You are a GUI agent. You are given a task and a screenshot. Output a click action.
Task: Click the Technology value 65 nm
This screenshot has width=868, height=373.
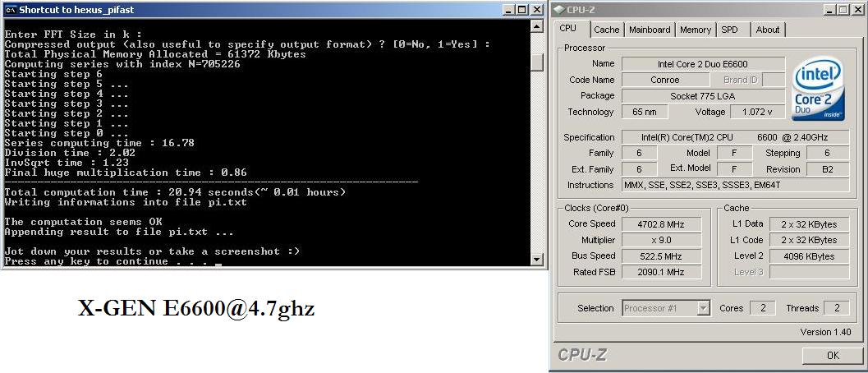645,112
